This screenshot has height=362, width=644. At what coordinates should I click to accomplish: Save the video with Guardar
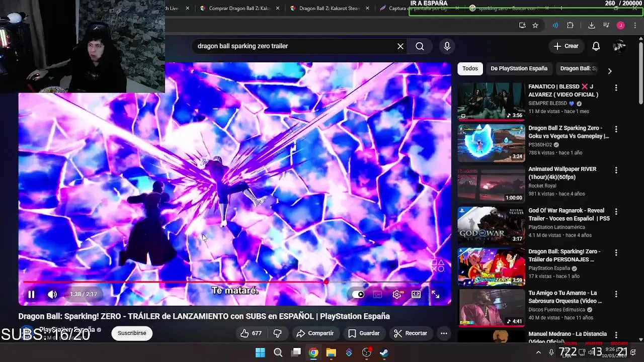coord(364,333)
